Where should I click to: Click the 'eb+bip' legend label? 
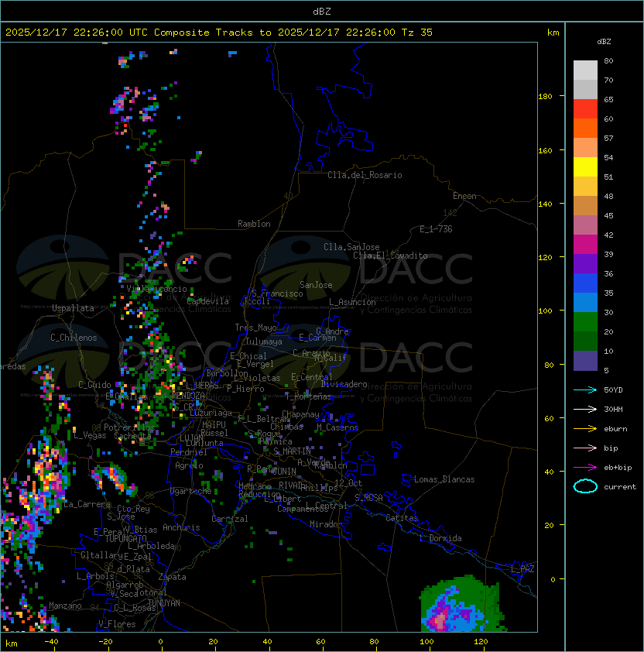pos(618,468)
